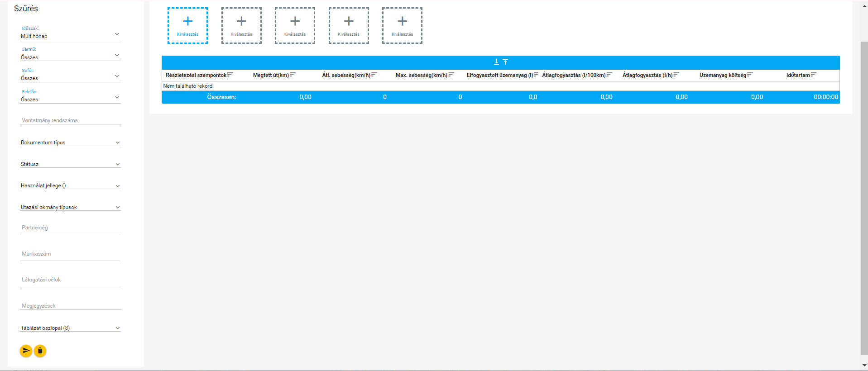Expand the Jármű dropdown
Screen dimensions: 868x371
(70, 57)
